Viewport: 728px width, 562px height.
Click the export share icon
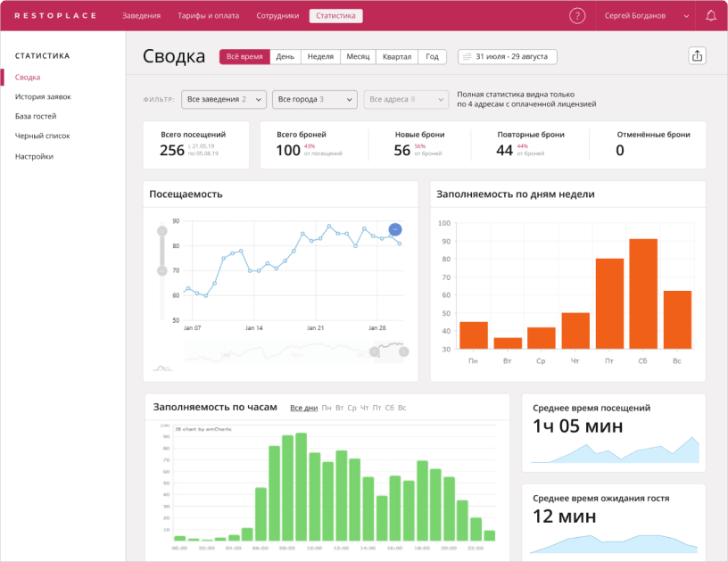697,56
